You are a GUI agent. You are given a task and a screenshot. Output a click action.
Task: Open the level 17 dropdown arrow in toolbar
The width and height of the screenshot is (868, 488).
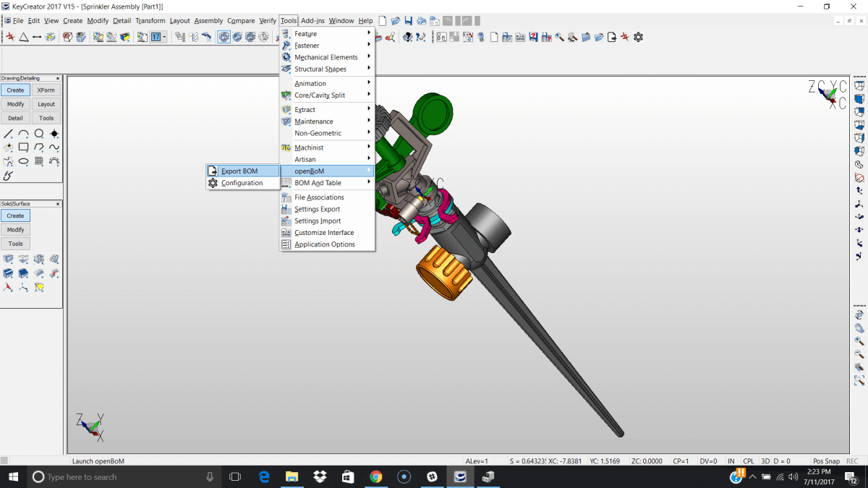(165, 37)
